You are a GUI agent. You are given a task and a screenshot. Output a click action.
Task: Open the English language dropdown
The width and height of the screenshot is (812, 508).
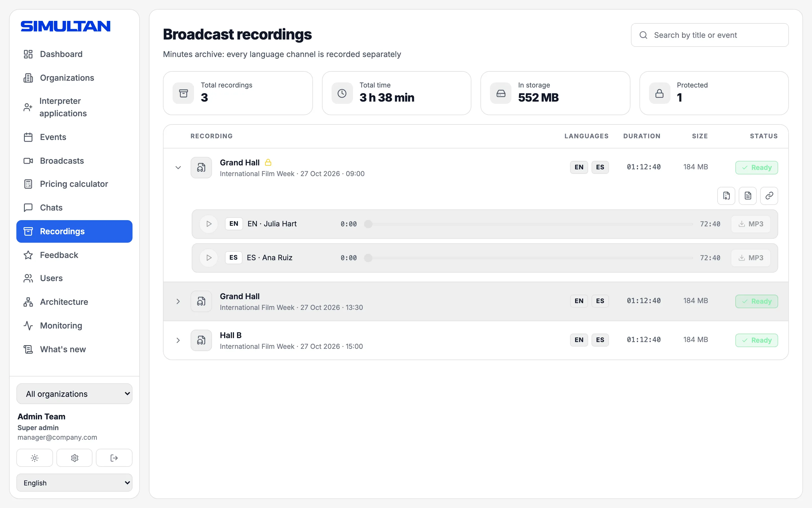coord(74,483)
